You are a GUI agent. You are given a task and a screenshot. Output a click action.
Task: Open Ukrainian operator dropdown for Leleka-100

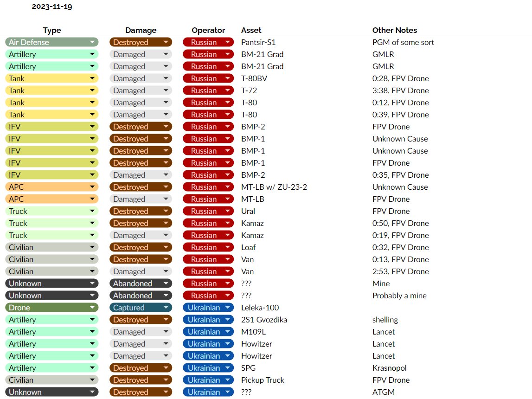click(208, 308)
